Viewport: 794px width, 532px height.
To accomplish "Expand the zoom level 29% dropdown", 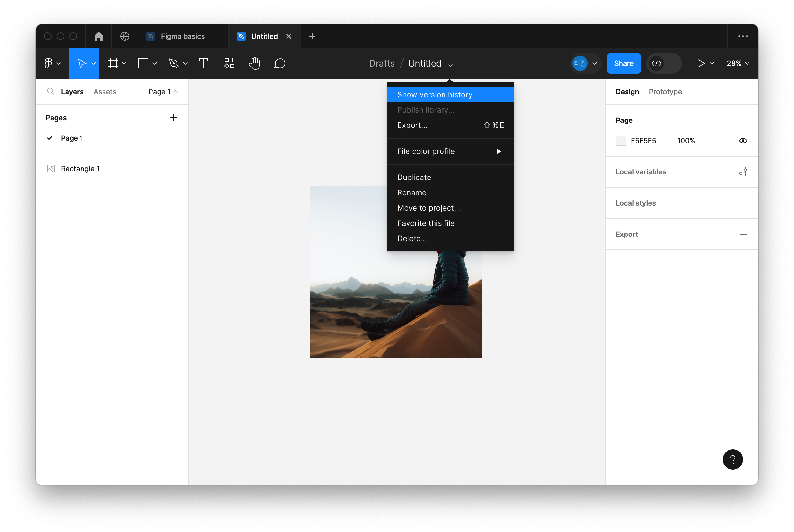I will point(738,63).
